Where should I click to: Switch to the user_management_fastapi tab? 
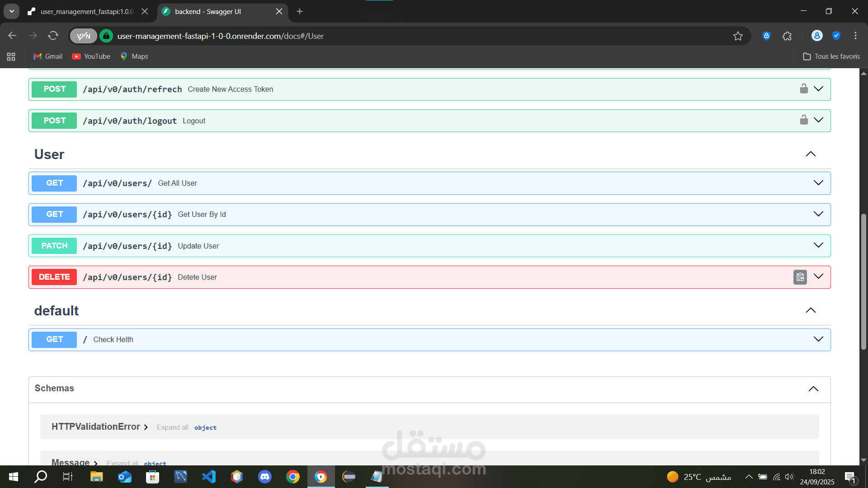87,12
